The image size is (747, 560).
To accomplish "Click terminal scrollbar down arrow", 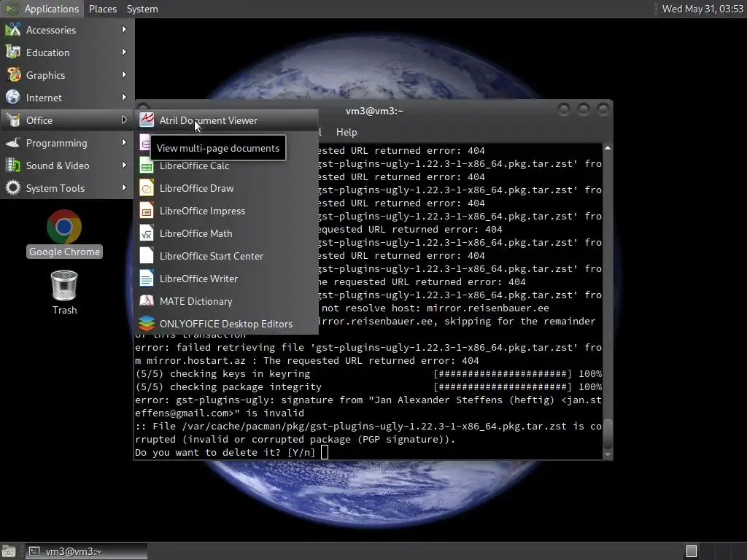I will 608,454.
